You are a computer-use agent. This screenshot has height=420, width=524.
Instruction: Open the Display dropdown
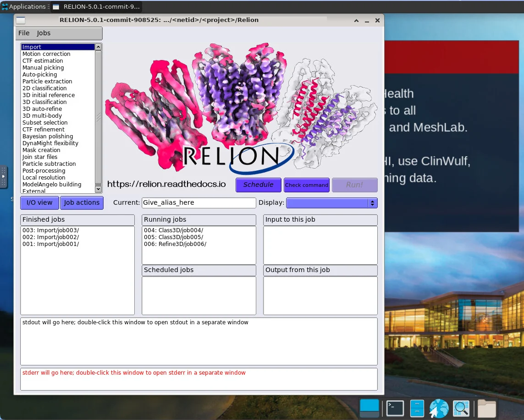coord(332,202)
